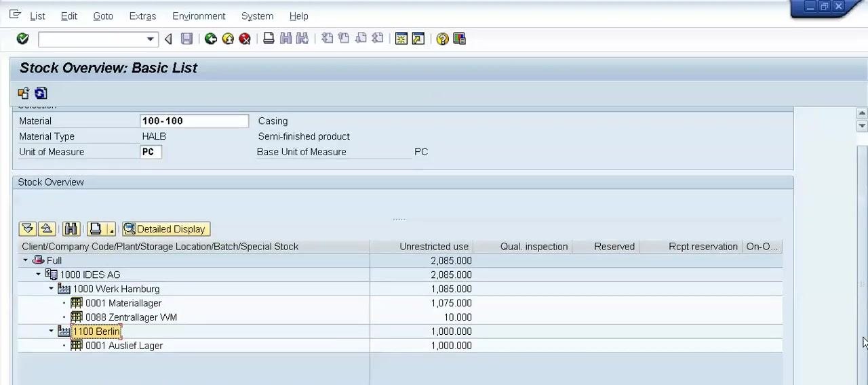Click the Find binoculars icon in standard toolbar
This screenshot has width=868, height=385.
coord(285,39)
